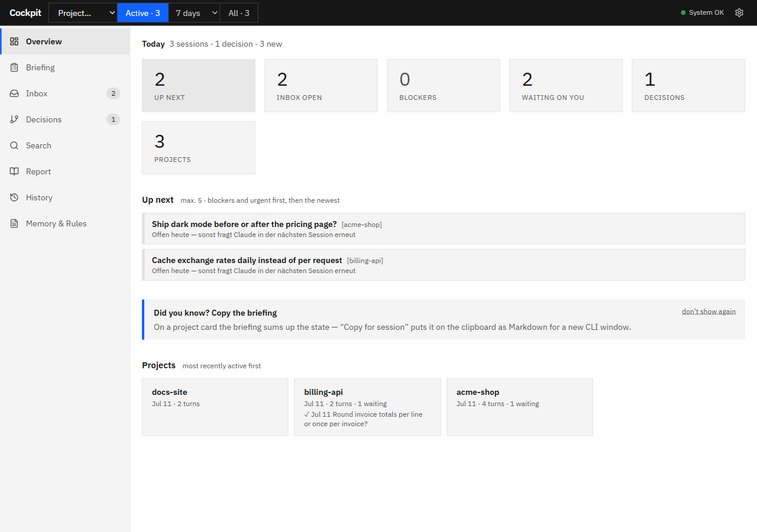This screenshot has height=532, width=757.
Task: Click 'Round invoice totals per line' note
Action: coord(363,419)
